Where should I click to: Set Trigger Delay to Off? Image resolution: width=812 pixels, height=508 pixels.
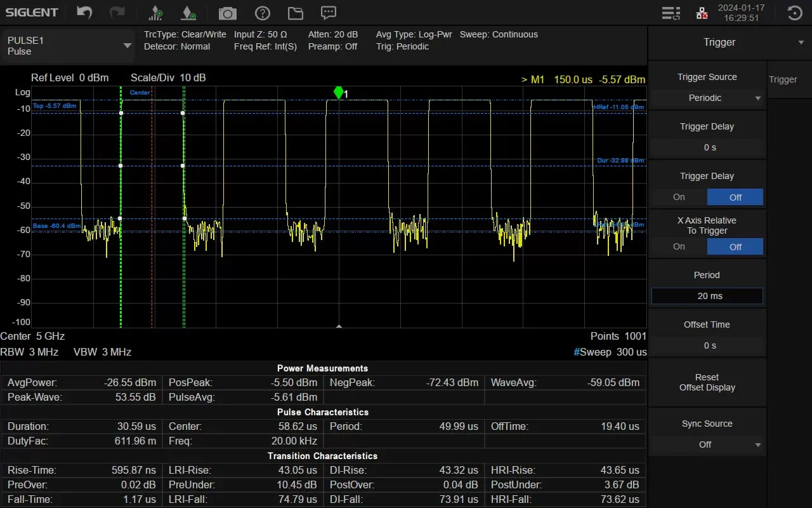tap(735, 197)
